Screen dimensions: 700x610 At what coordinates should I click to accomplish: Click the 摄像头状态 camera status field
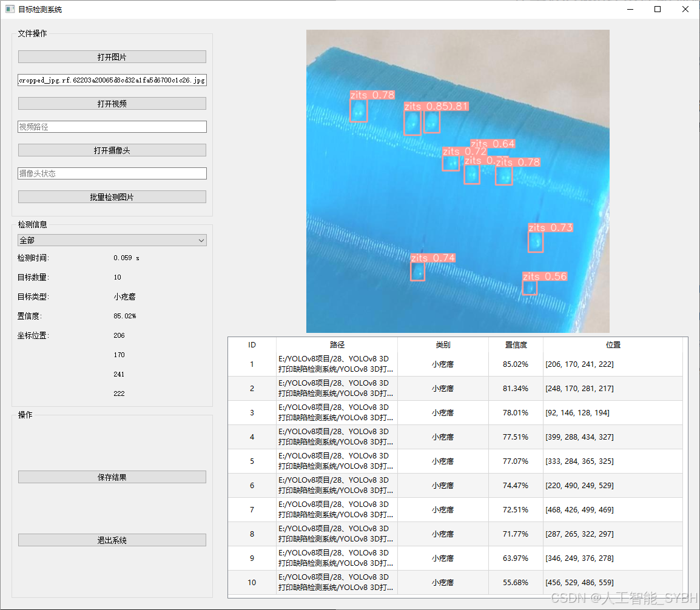[x=112, y=173]
